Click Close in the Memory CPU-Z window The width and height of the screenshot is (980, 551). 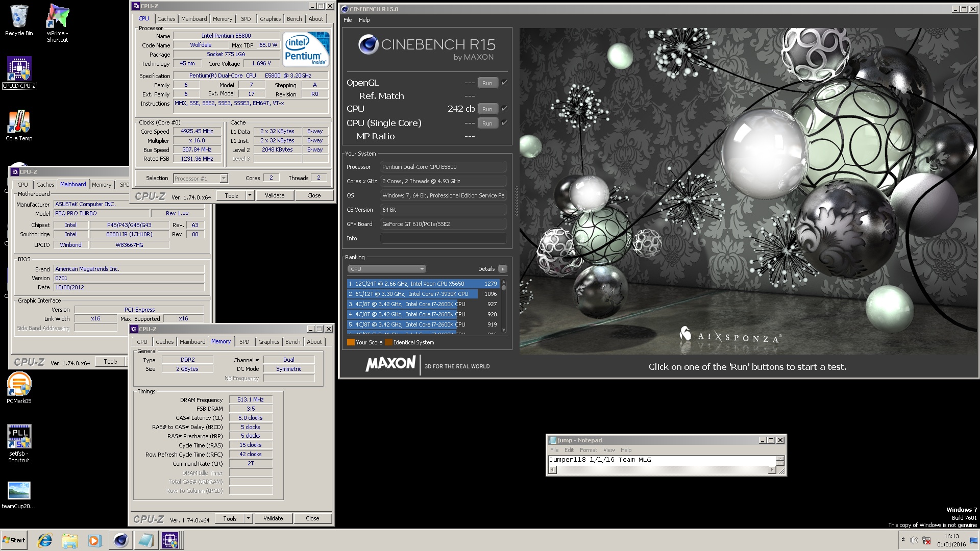(312, 518)
